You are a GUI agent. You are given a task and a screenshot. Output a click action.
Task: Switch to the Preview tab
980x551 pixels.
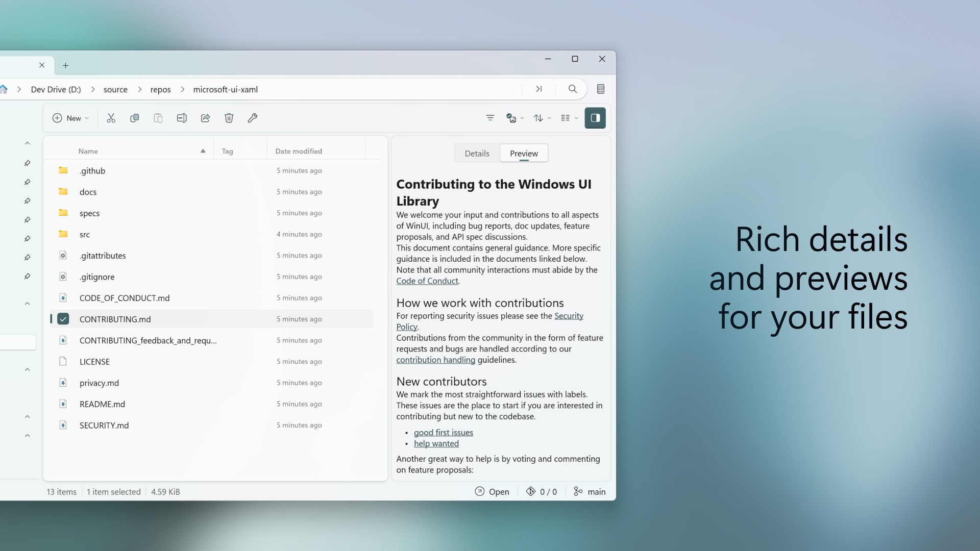point(524,153)
